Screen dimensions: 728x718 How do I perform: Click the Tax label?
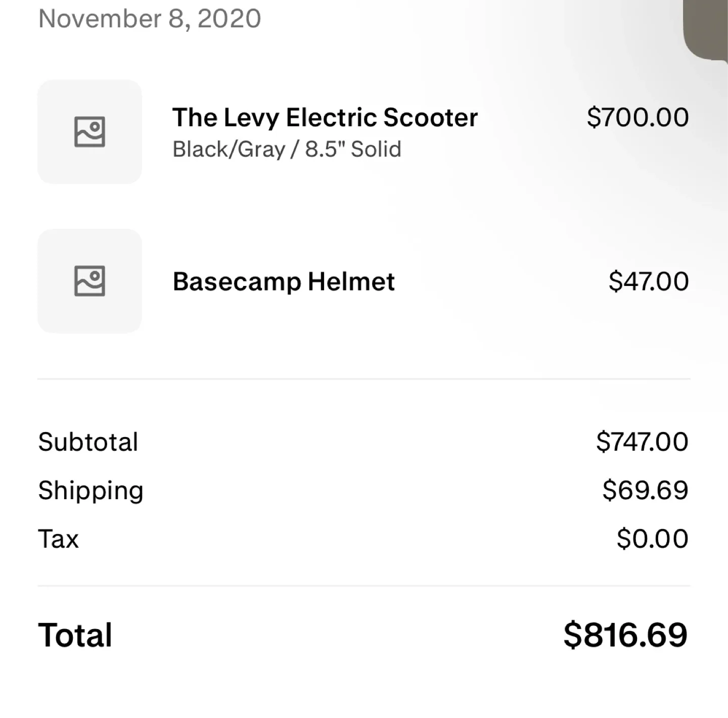coord(58,539)
